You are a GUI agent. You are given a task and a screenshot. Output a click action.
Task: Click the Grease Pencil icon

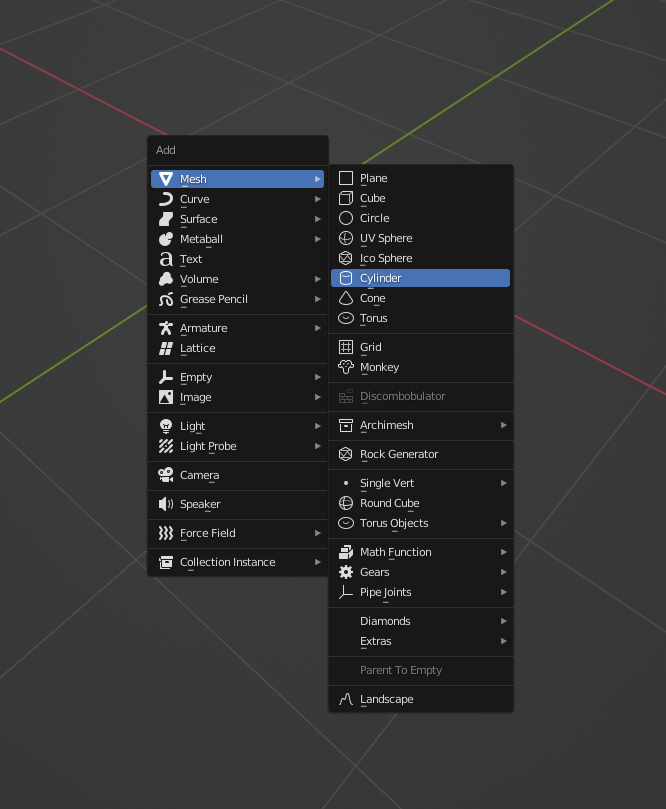click(x=166, y=299)
